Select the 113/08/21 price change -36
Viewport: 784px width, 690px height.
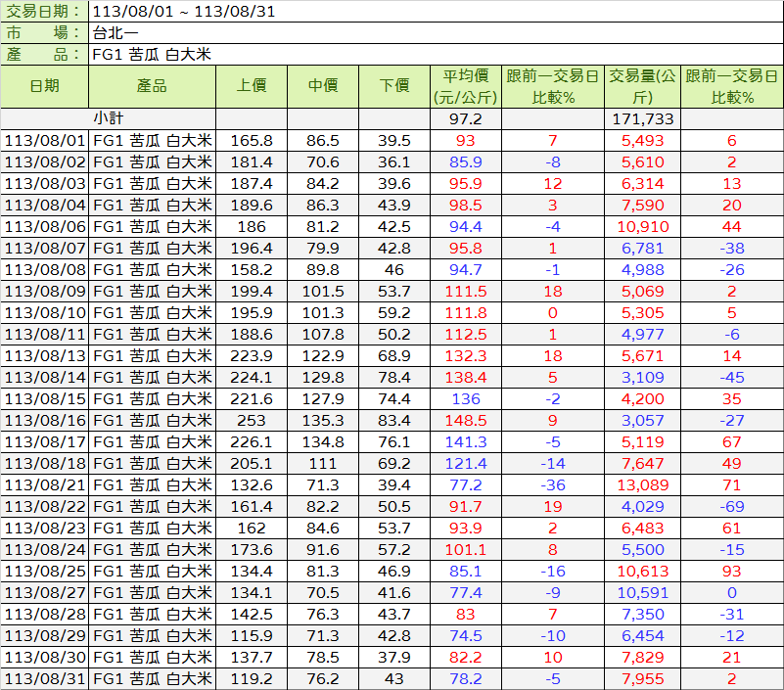(x=553, y=484)
